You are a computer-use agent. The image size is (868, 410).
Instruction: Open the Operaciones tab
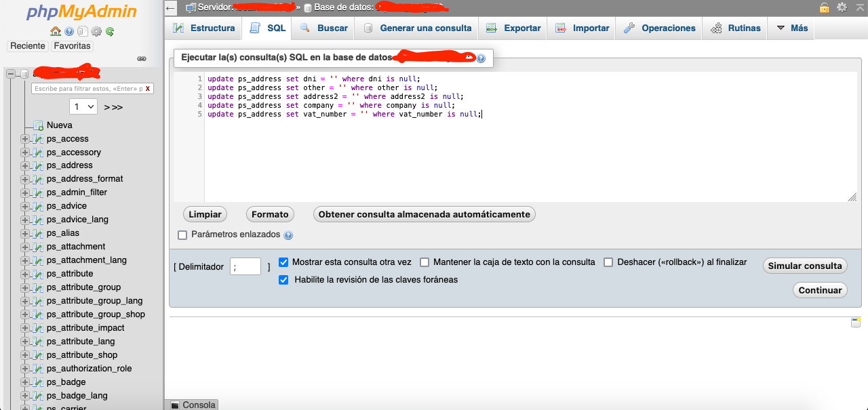(659, 28)
